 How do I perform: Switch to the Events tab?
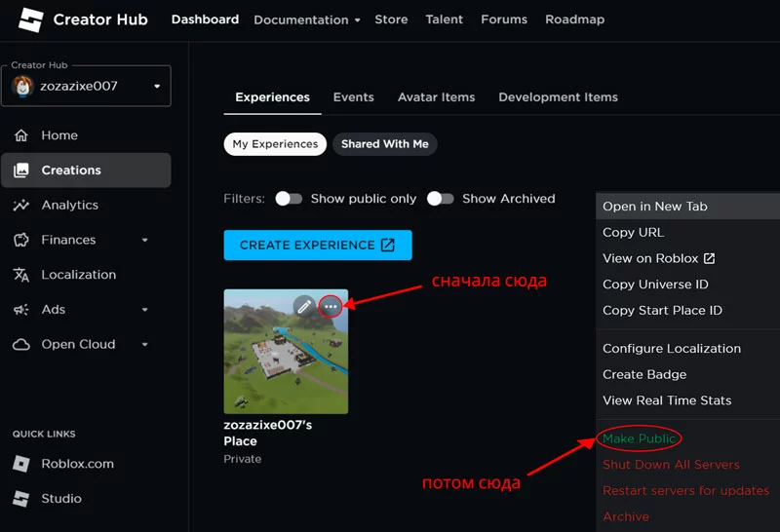[x=354, y=97]
